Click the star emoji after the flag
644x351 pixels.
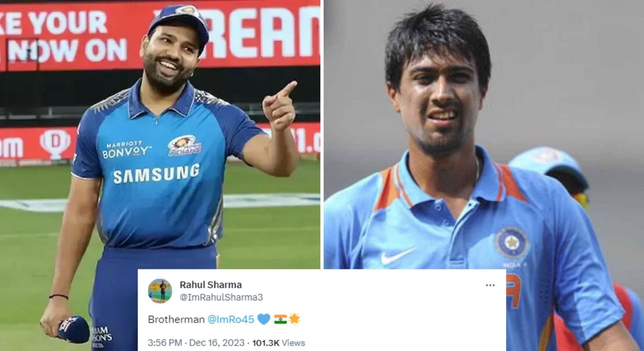(x=294, y=319)
